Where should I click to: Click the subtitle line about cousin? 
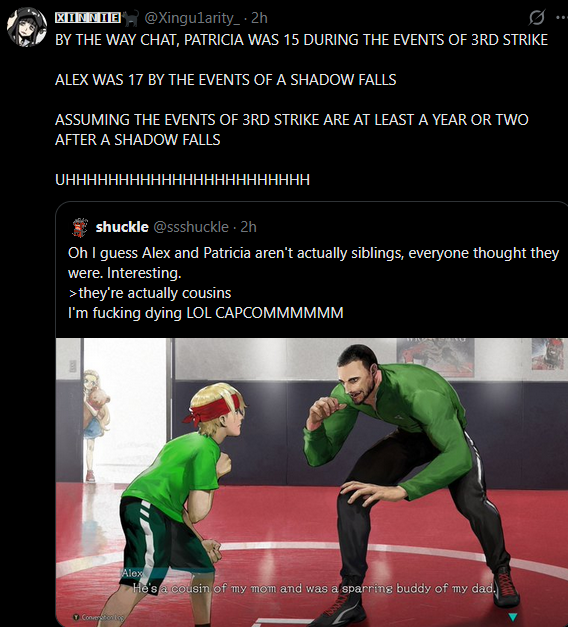click(x=314, y=589)
